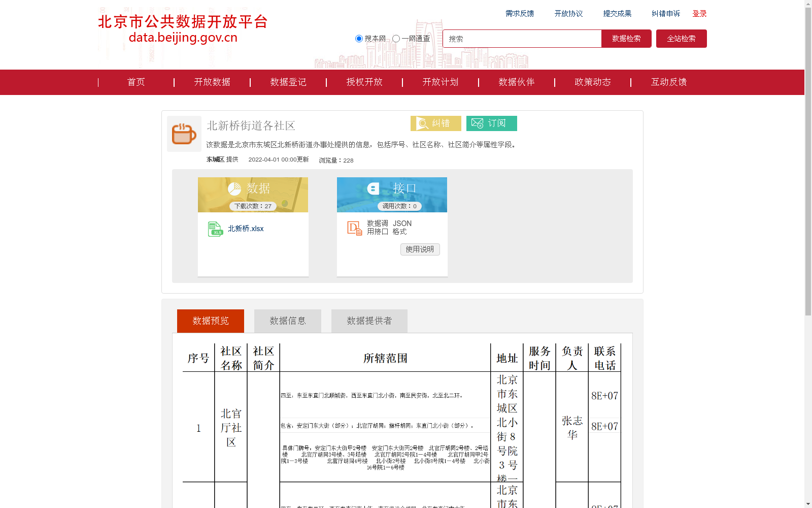Screen dimensions: 812x508
Task: Click the xlsx file icon beside 北新桥.xlsx
Action: [215, 229]
